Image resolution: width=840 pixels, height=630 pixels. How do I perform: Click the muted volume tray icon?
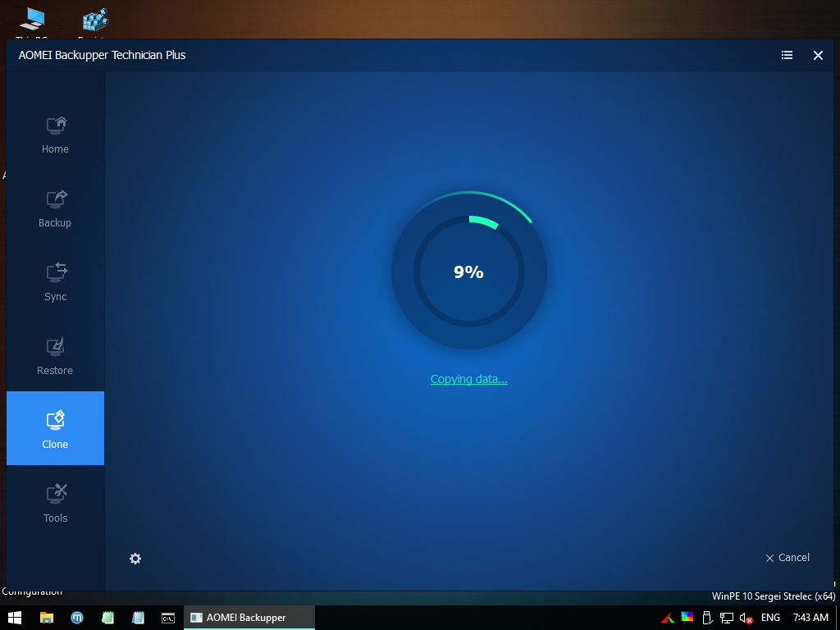coord(746,619)
